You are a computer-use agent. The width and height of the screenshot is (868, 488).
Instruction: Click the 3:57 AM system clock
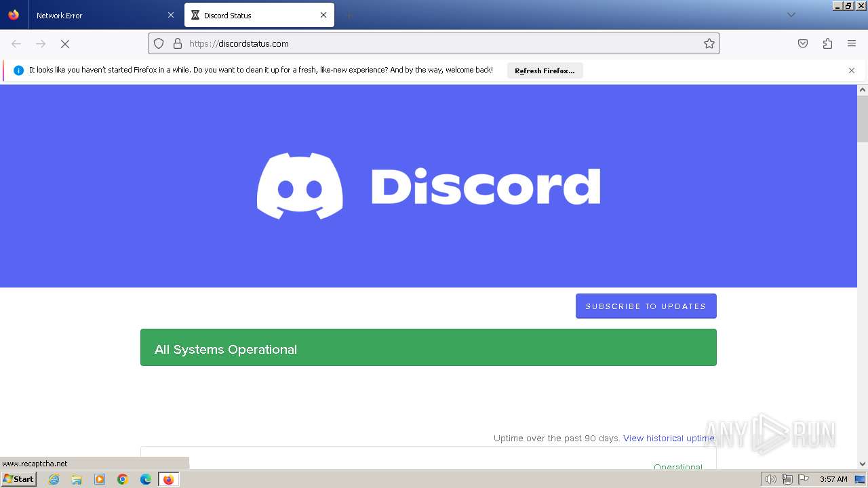click(x=833, y=479)
